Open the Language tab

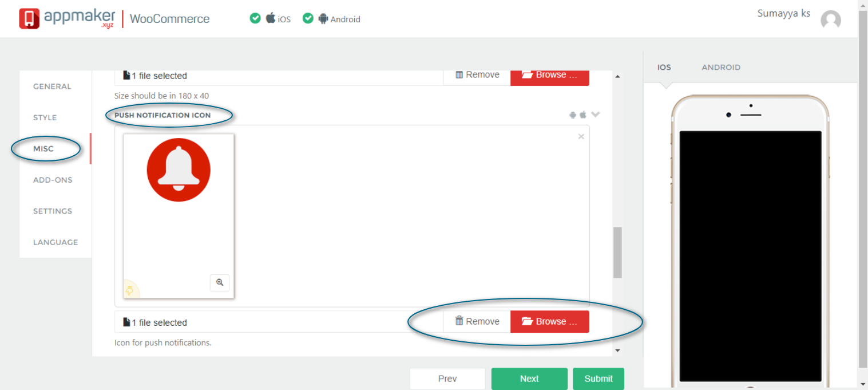56,242
